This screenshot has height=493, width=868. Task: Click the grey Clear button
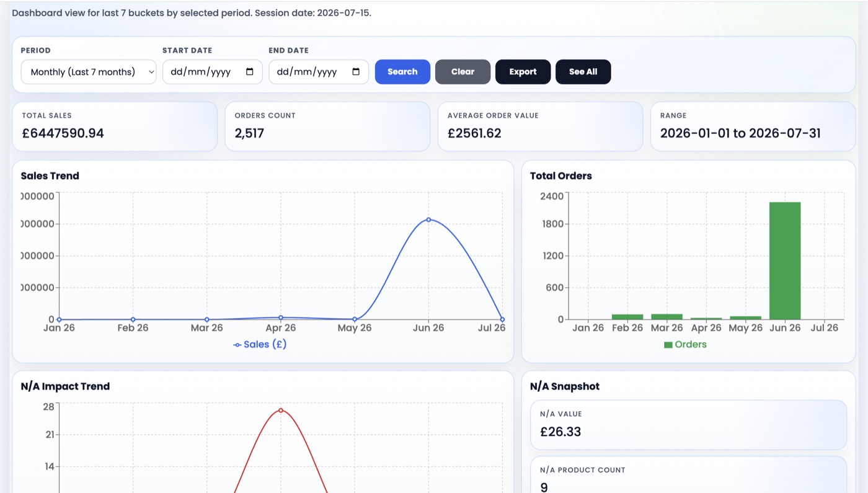click(463, 72)
